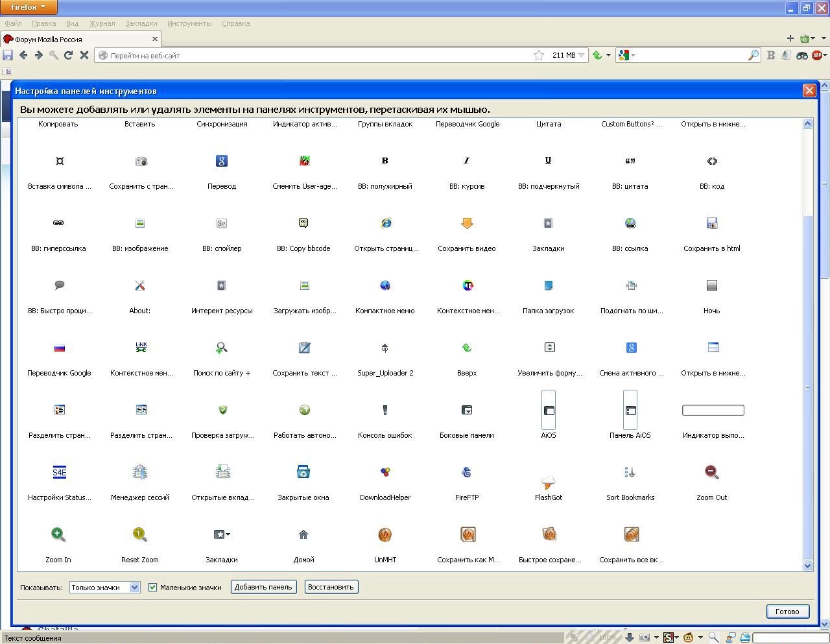The width and height of the screenshot is (830, 644).
Task: Open the 211 MB memory dropdown arrow
Action: pos(581,55)
